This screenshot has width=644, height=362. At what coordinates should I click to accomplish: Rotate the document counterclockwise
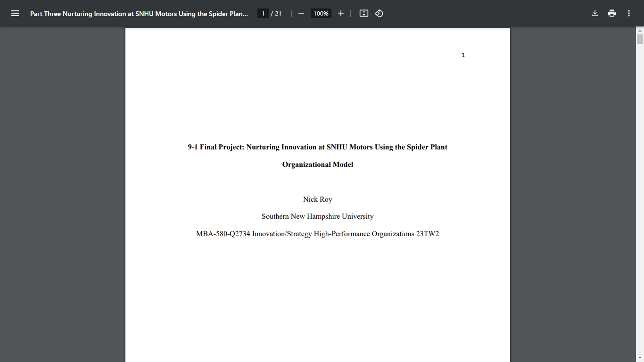(379, 13)
